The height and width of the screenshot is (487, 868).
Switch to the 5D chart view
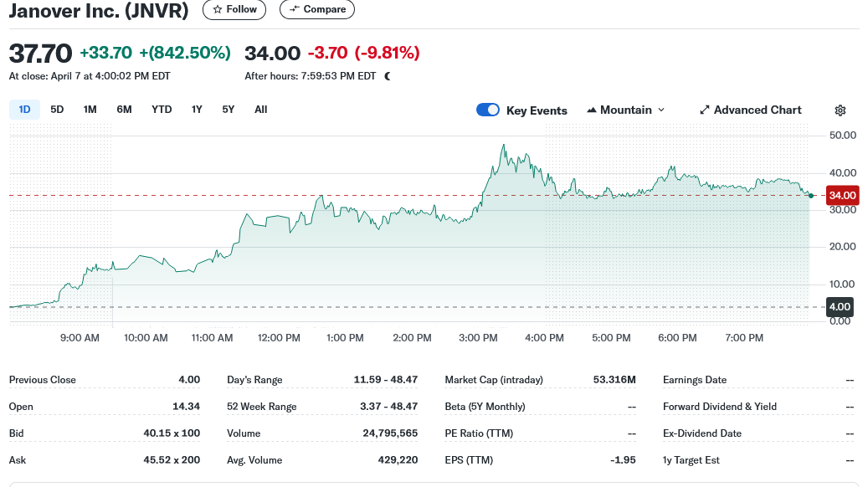56,109
